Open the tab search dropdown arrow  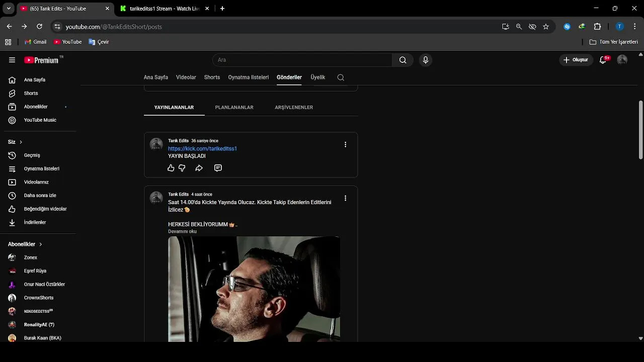[x=9, y=9]
